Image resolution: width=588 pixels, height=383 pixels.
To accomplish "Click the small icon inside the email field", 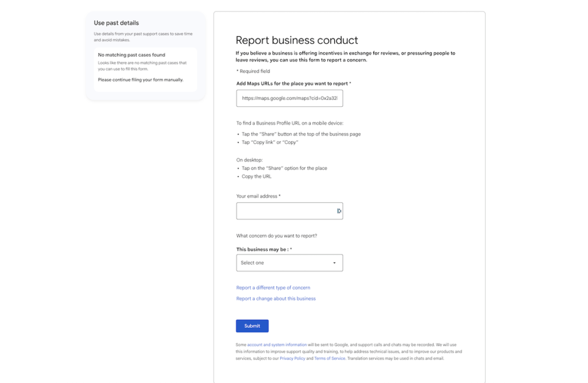I will (x=338, y=211).
